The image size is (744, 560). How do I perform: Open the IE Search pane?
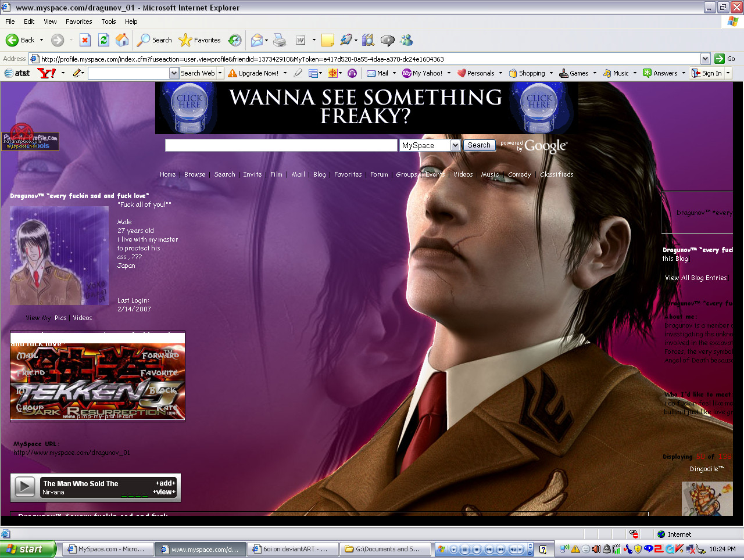(155, 40)
